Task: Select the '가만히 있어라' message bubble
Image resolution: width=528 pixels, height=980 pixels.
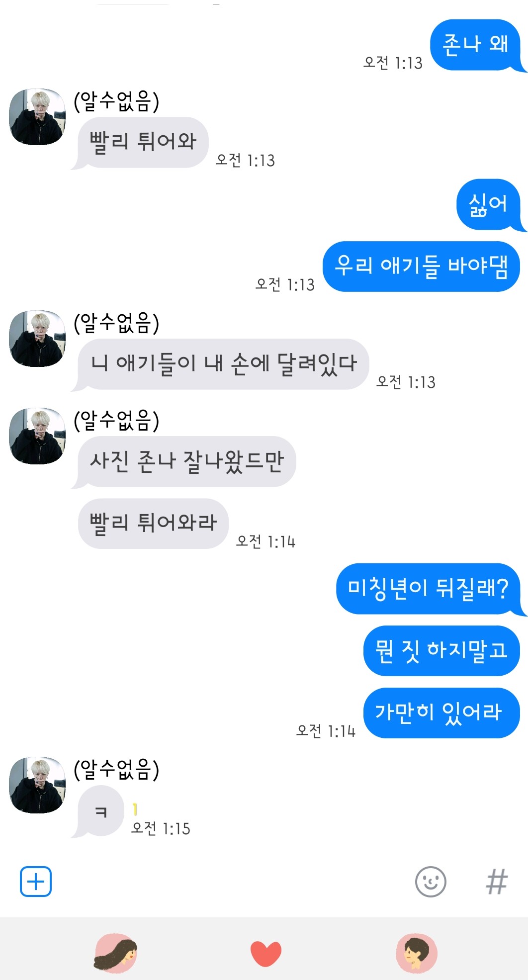Action: pyautogui.click(x=441, y=713)
